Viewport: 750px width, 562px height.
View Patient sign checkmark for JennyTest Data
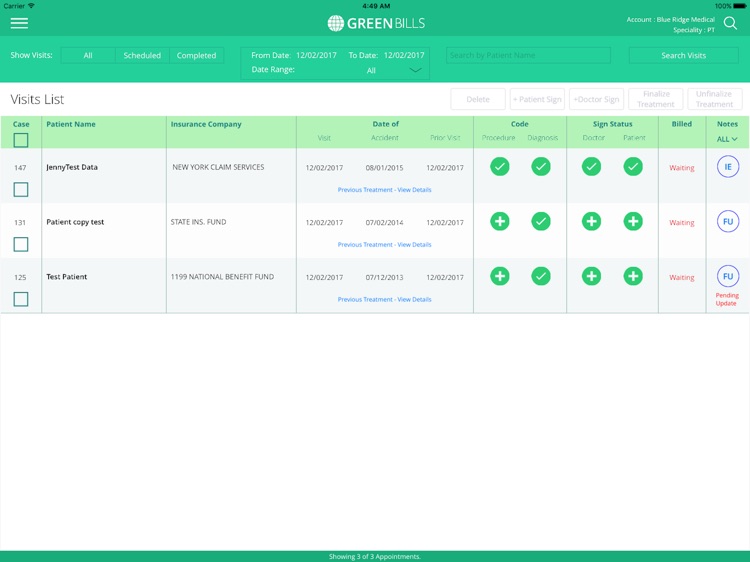633,166
